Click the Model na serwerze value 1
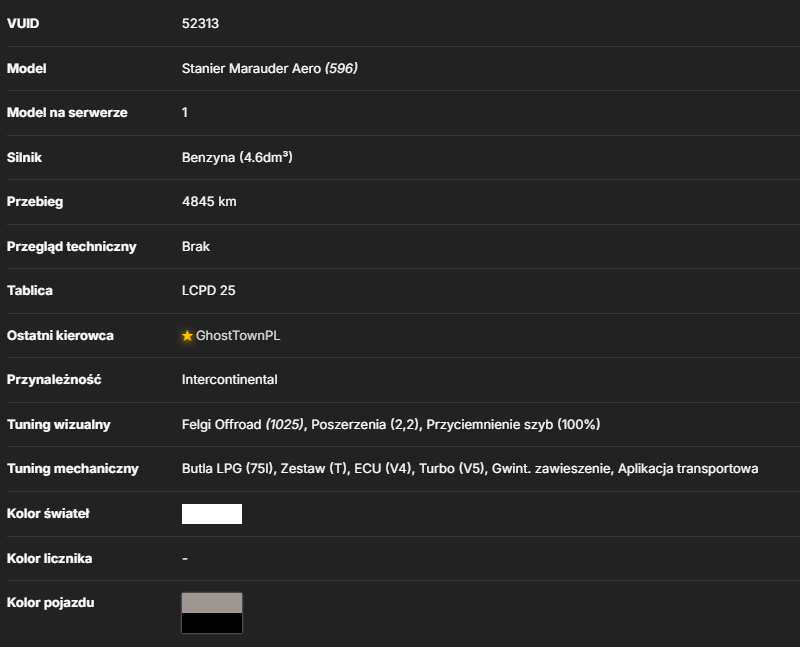 tap(185, 113)
